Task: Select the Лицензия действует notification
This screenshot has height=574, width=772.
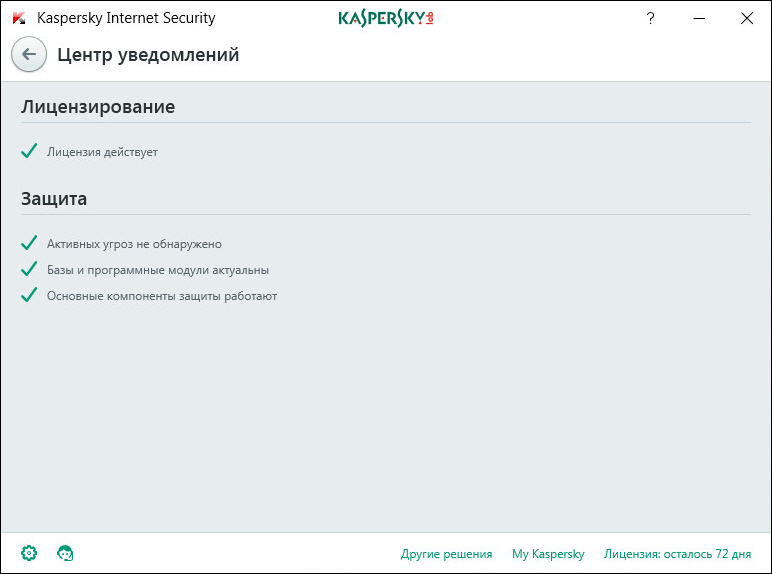Action: (102, 152)
